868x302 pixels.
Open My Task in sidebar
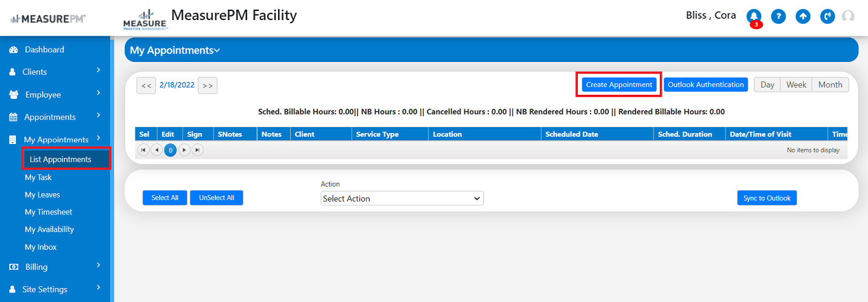(38, 177)
